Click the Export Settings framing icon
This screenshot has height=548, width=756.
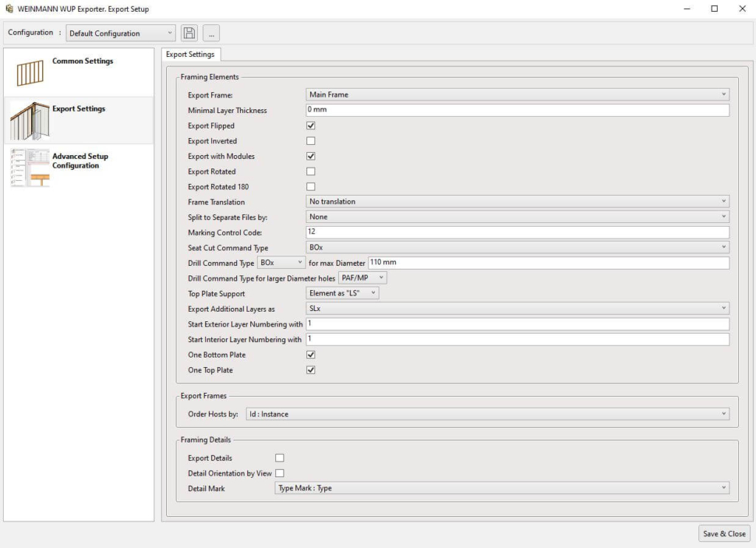point(30,120)
